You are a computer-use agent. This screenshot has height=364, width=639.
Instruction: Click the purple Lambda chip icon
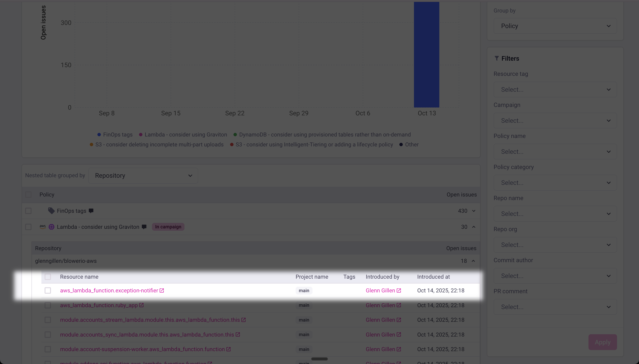(x=52, y=227)
